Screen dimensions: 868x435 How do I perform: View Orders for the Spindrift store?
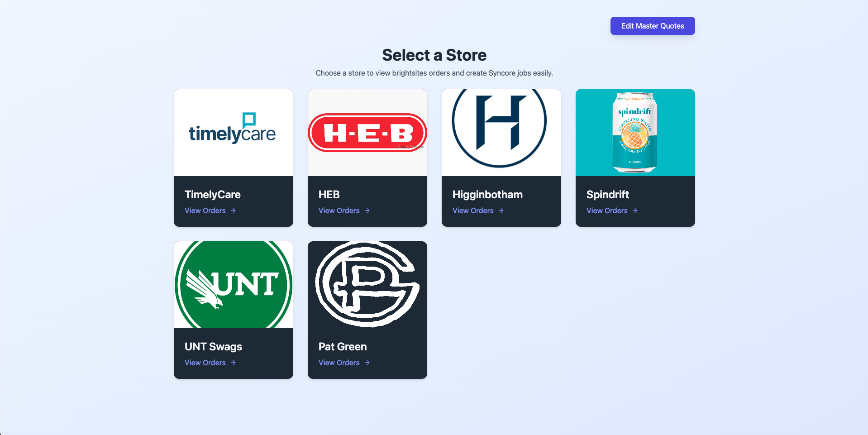point(606,210)
